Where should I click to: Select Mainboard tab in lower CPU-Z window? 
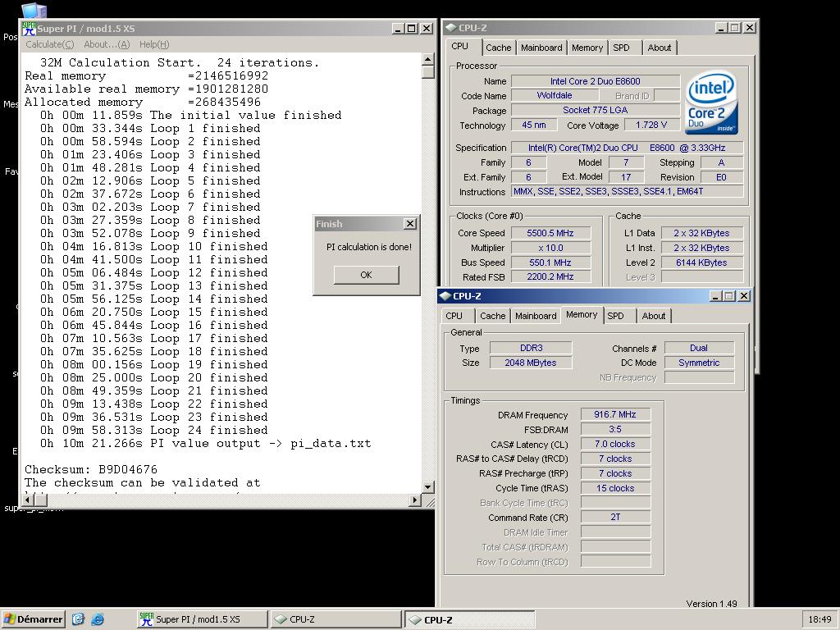pyautogui.click(x=536, y=316)
